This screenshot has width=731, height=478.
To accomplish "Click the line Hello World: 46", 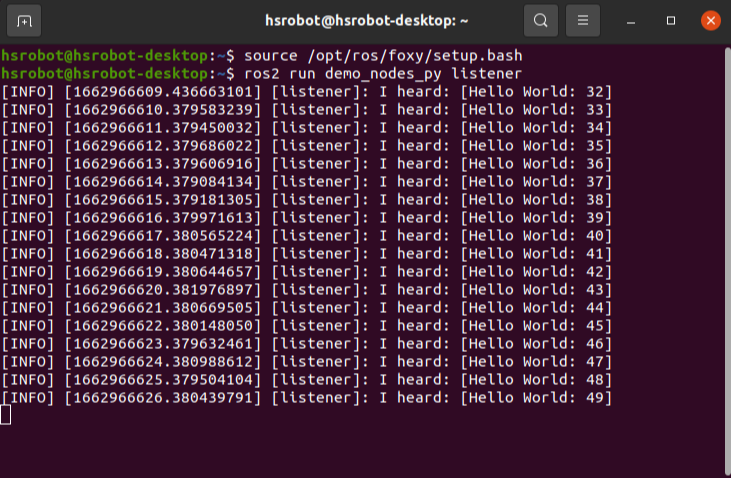I will (x=306, y=344).
